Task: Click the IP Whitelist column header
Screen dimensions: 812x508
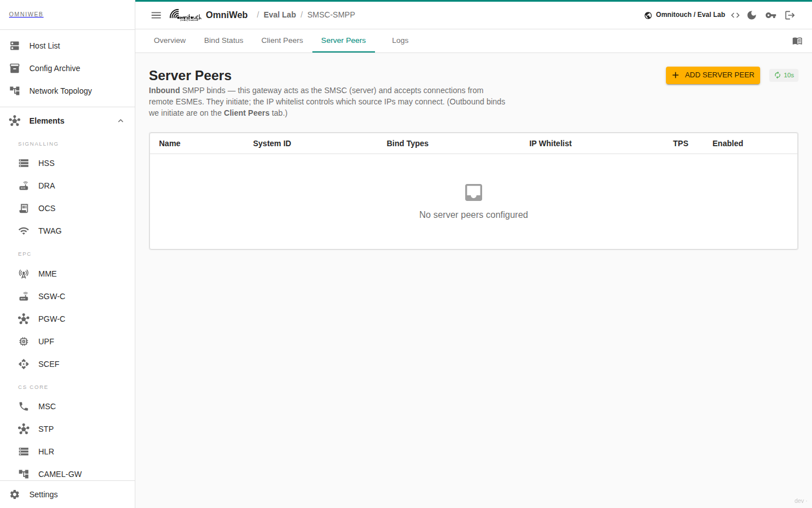Action: tap(550, 143)
